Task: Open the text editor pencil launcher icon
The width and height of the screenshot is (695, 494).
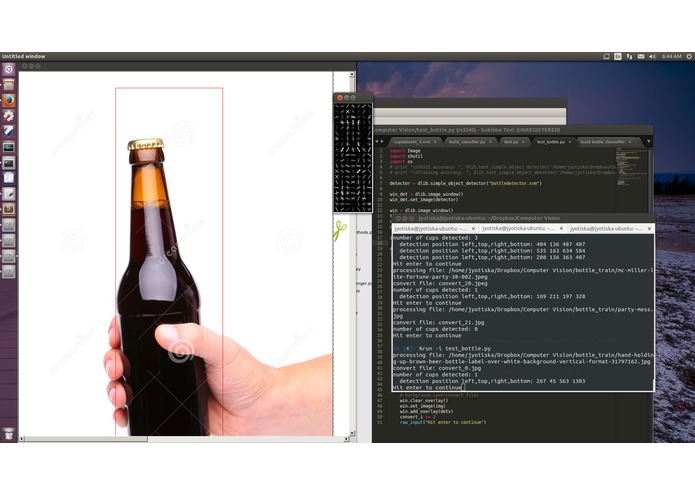Action: tap(8, 194)
